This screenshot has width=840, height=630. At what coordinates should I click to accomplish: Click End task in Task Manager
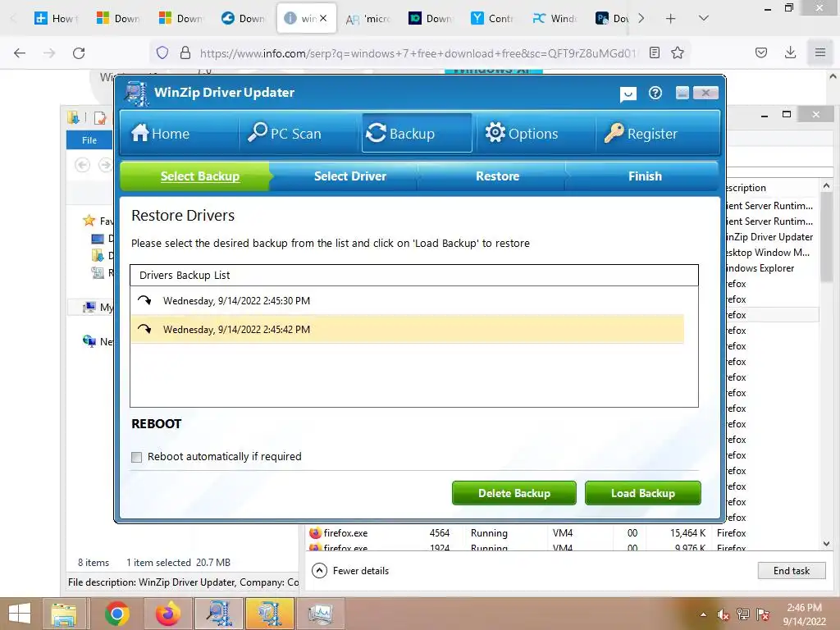tap(792, 571)
